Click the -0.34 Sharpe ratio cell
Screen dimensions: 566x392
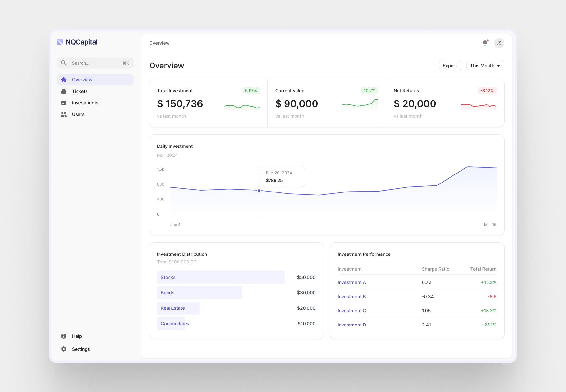tap(428, 297)
